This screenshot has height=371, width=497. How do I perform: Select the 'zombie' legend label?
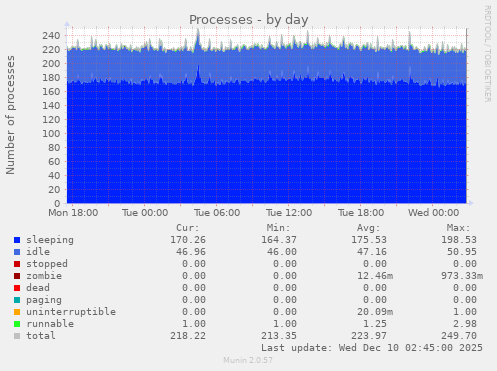pos(44,276)
